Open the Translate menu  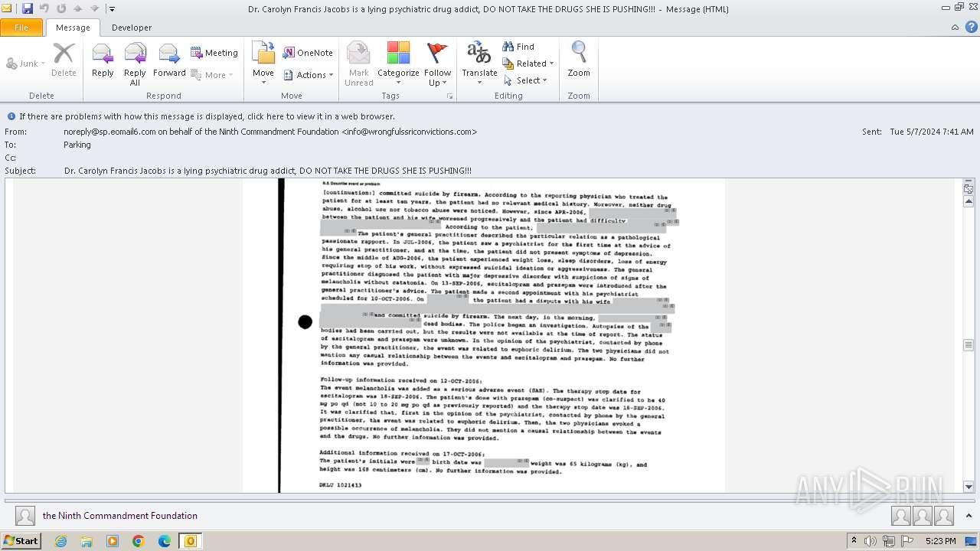479,63
